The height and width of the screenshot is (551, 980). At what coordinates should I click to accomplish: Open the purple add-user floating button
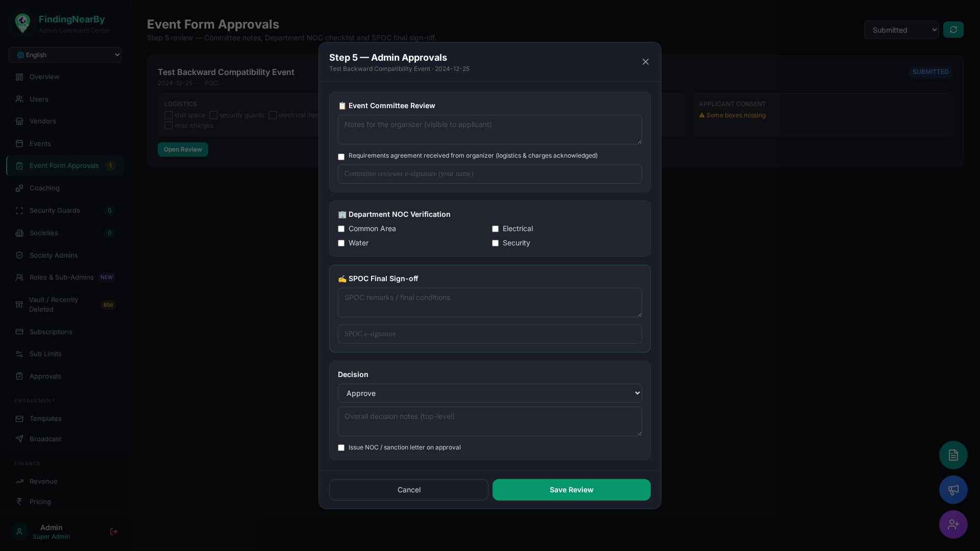[953, 524]
